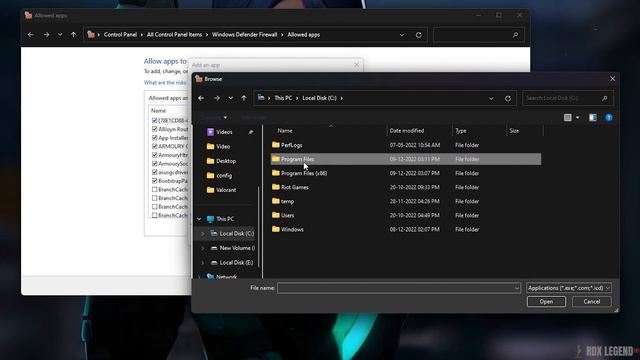Open the view options dropdown arrow
Screen dimensions: 640x360
click(578, 118)
